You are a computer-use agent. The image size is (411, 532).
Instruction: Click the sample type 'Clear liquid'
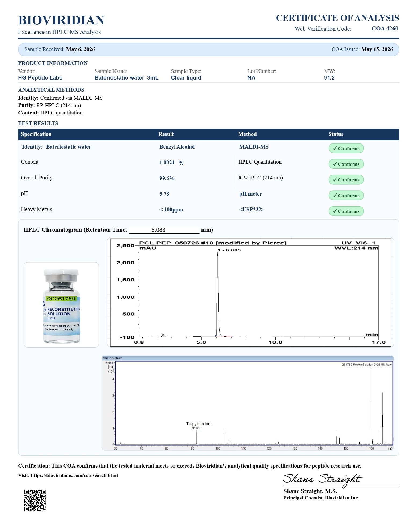pyautogui.click(x=186, y=78)
